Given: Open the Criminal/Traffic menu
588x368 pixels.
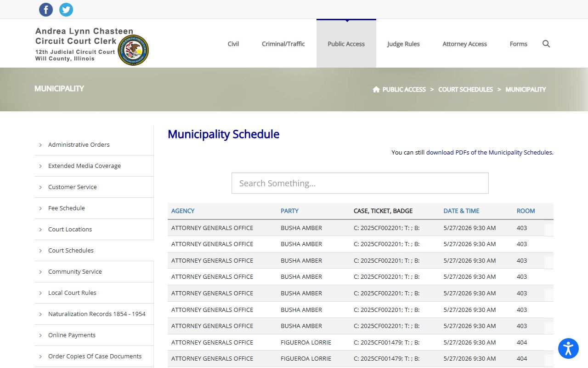Looking at the screenshot, I should click(283, 44).
